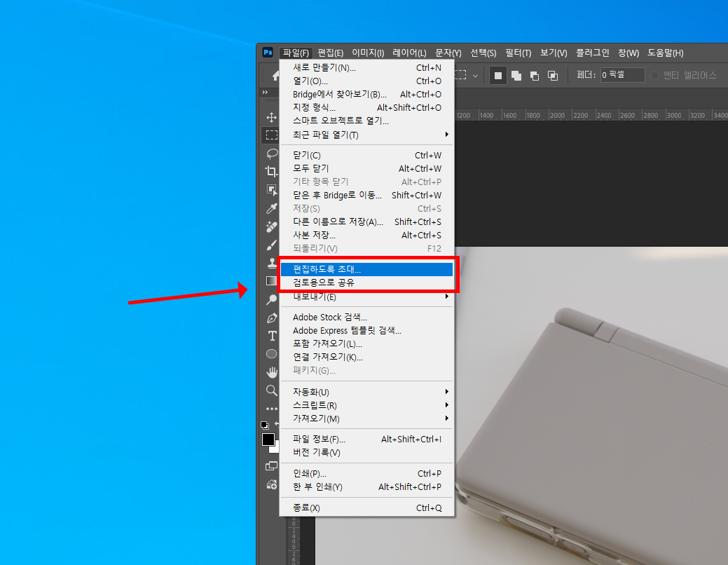Choose 검토용으로 공유 menu entry

click(x=366, y=282)
